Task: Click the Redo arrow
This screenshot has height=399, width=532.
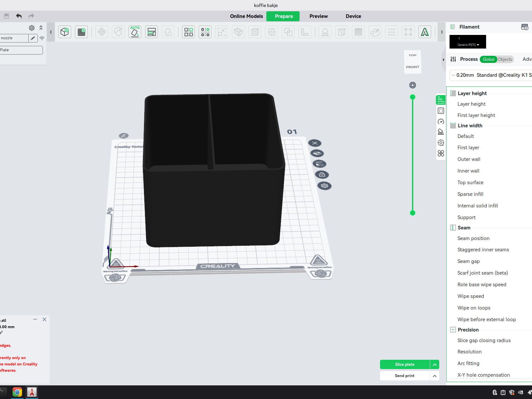Action: tap(31, 16)
